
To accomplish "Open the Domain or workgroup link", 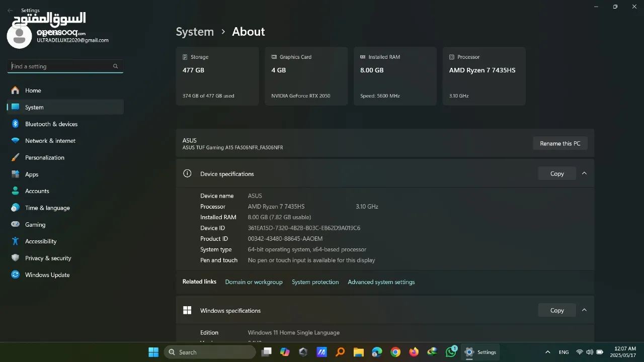I will 254,282.
